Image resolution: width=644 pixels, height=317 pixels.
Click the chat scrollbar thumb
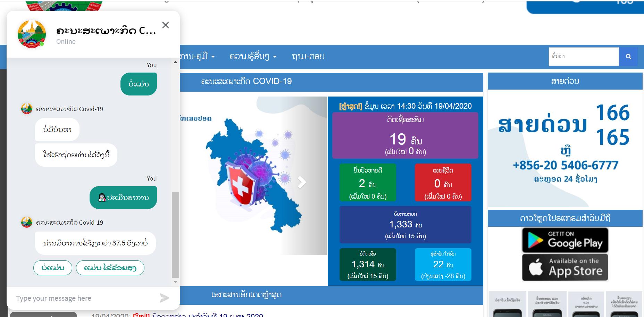tap(175, 234)
